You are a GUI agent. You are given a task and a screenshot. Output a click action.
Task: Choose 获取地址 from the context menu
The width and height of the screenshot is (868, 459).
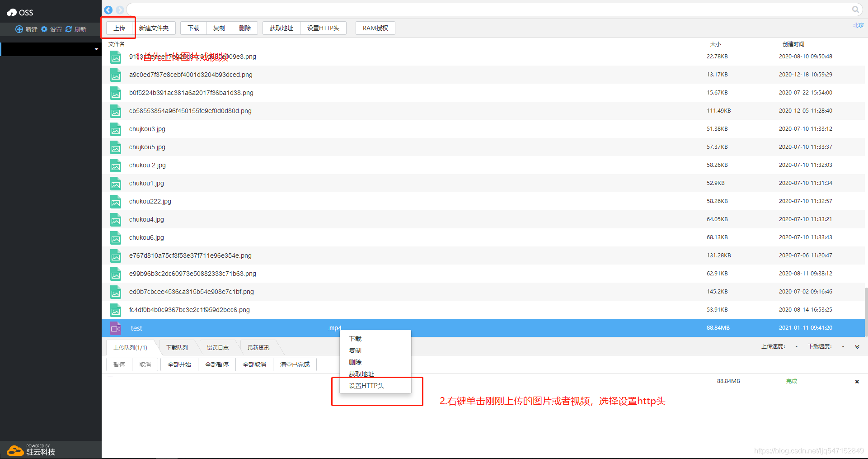pos(375,374)
